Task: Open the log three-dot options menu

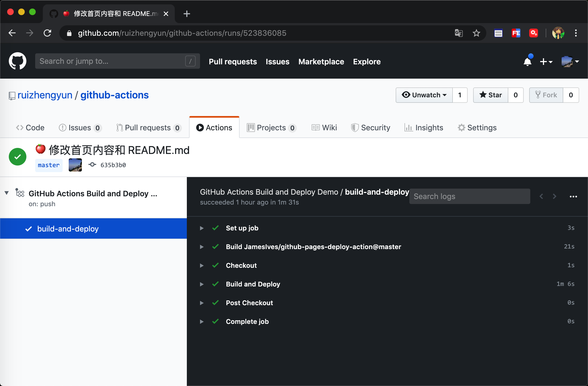Action: (x=573, y=197)
